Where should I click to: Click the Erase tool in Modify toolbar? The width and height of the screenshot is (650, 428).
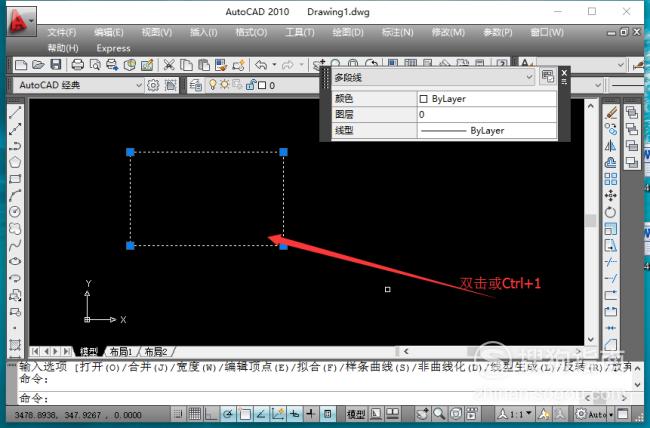click(x=611, y=112)
